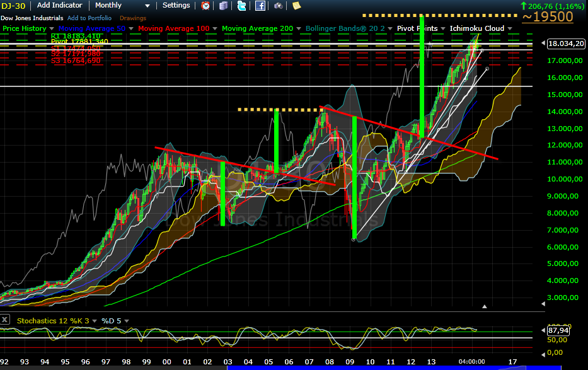The image size is (588, 370).
Task: Set a price alert with the alarm clock icon
Action: pyautogui.click(x=205, y=6)
